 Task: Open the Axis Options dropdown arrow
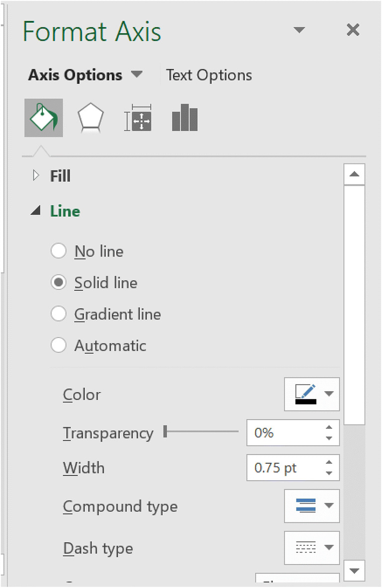coord(136,75)
